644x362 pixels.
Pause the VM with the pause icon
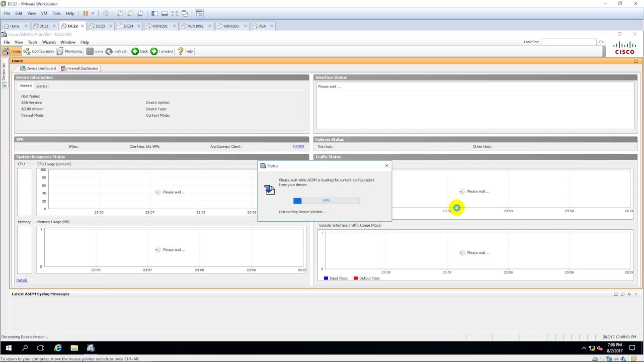[x=86, y=13]
